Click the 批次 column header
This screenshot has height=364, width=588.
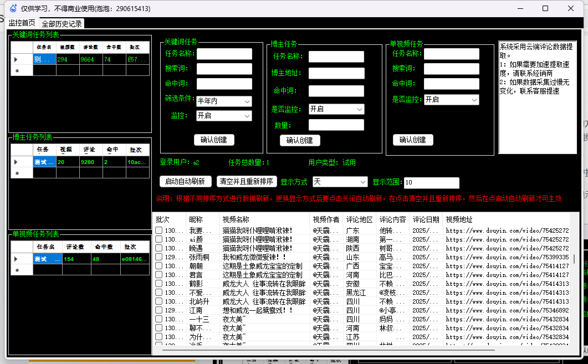(170, 220)
